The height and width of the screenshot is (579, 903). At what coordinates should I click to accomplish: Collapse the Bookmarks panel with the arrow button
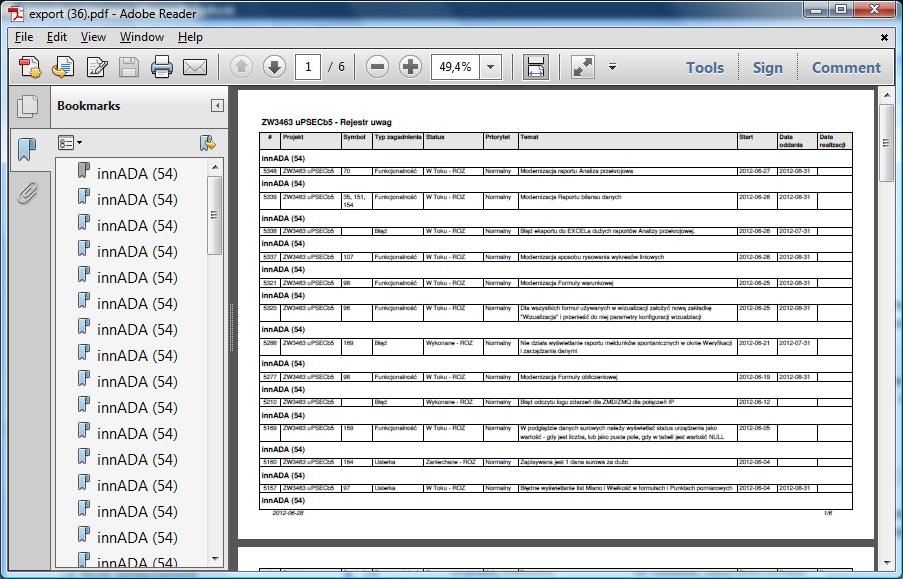click(217, 105)
